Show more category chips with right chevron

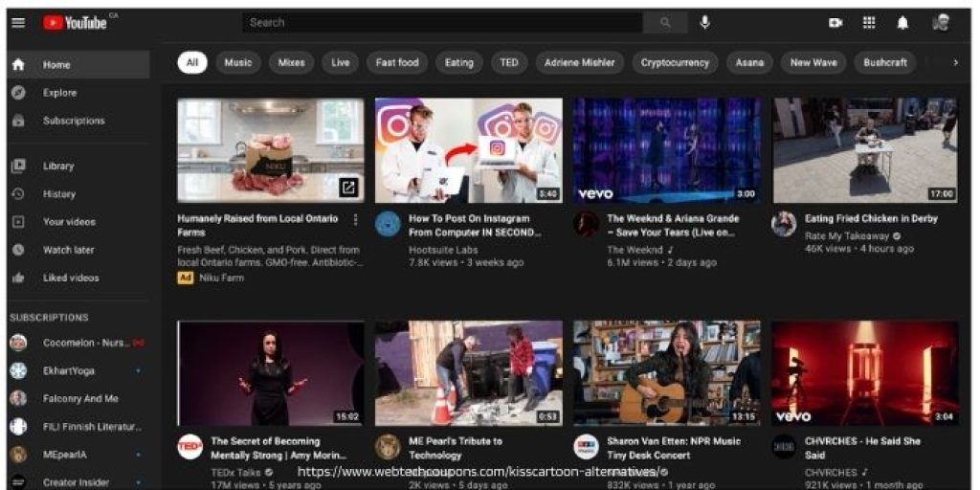coord(955,62)
